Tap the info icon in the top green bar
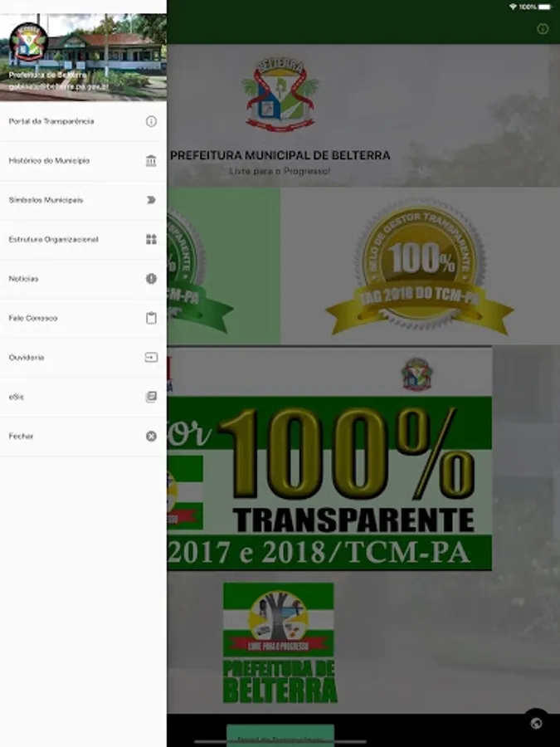Viewport: 560px width, 747px height. pyautogui.click(x=543, y=29)
